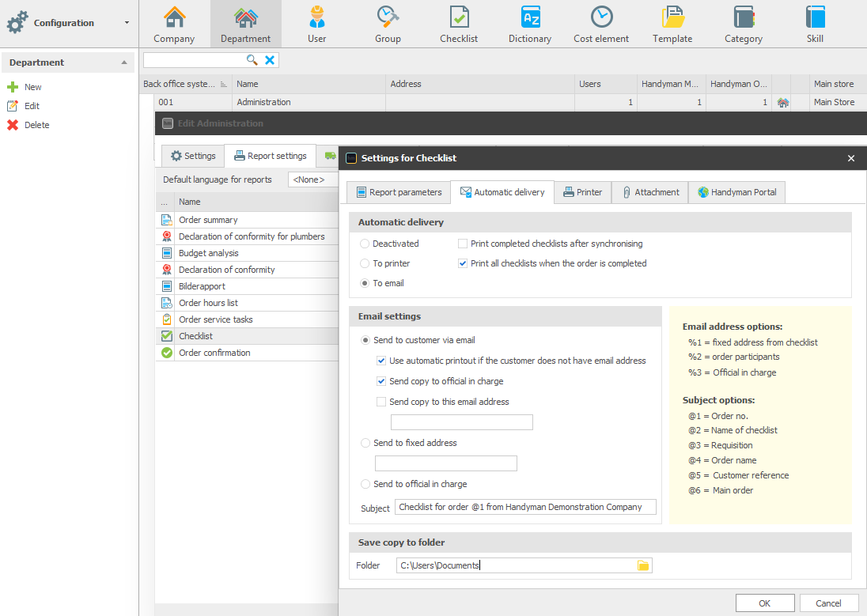The image size is (867, 616).
Task: Click the New department plus icon
Action: point(13,87)
